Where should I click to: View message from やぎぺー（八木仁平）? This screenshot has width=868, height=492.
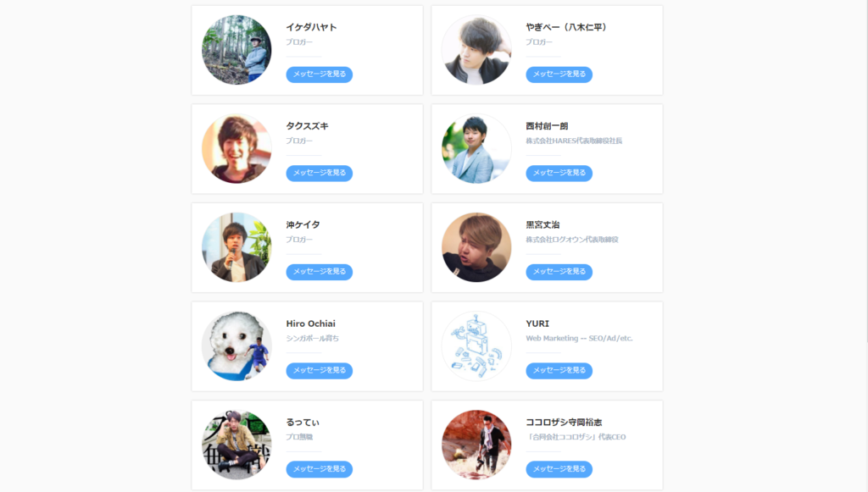coord(559,74)
